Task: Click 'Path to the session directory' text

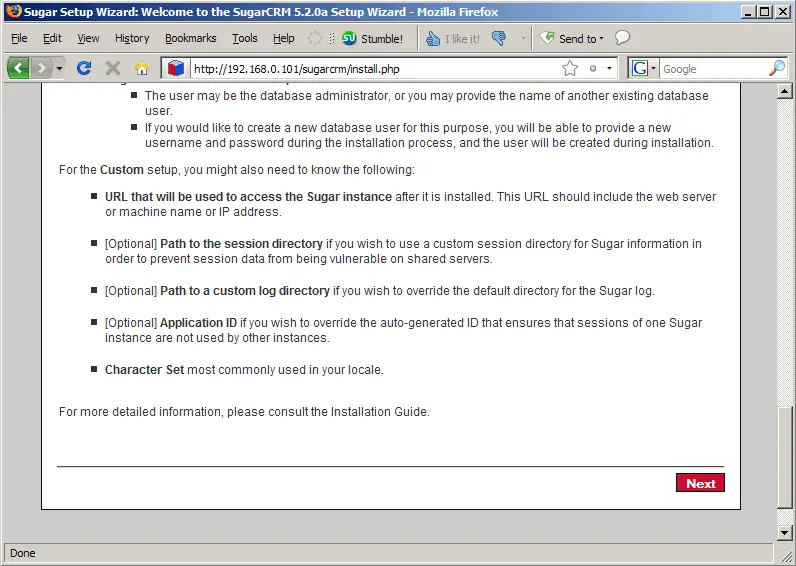Action: pyautogui.click(x=241, y=244)
